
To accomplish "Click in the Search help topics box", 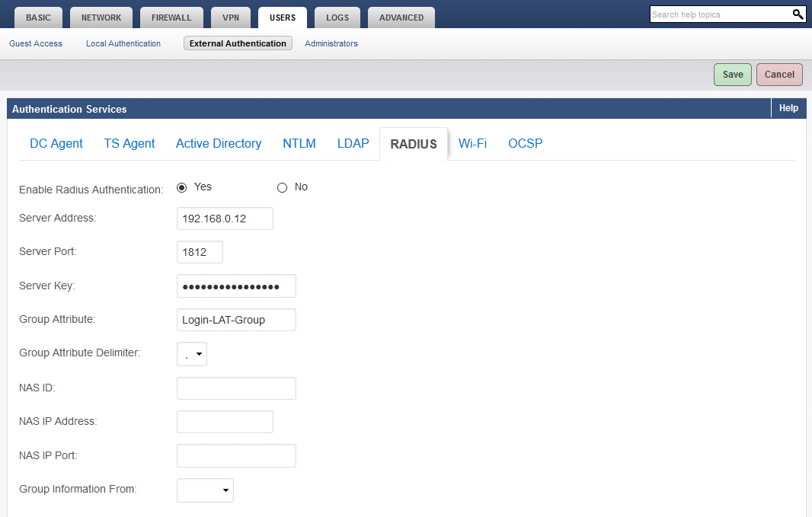I will (x=718, y=14).
